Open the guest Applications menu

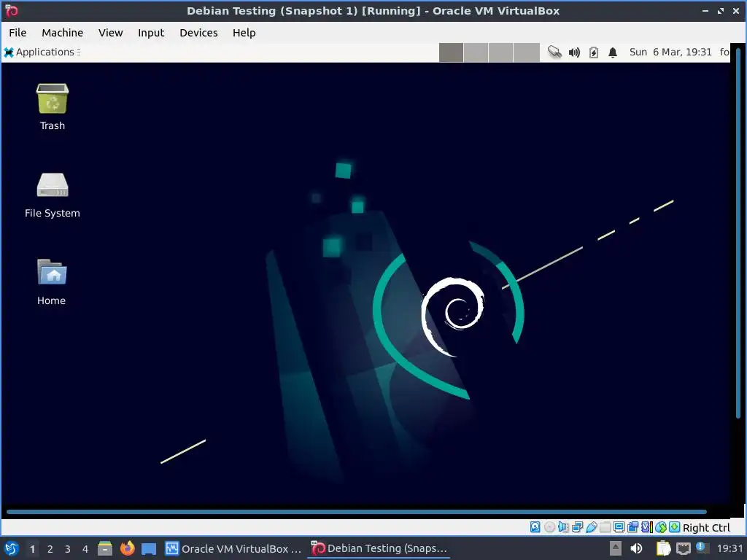pos(42,52)
